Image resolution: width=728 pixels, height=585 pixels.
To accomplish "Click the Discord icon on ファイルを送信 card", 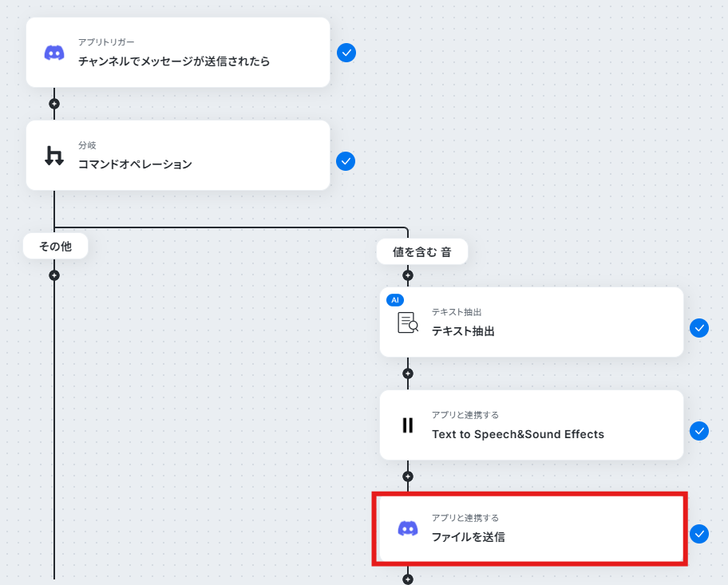I will click(408, 528).
